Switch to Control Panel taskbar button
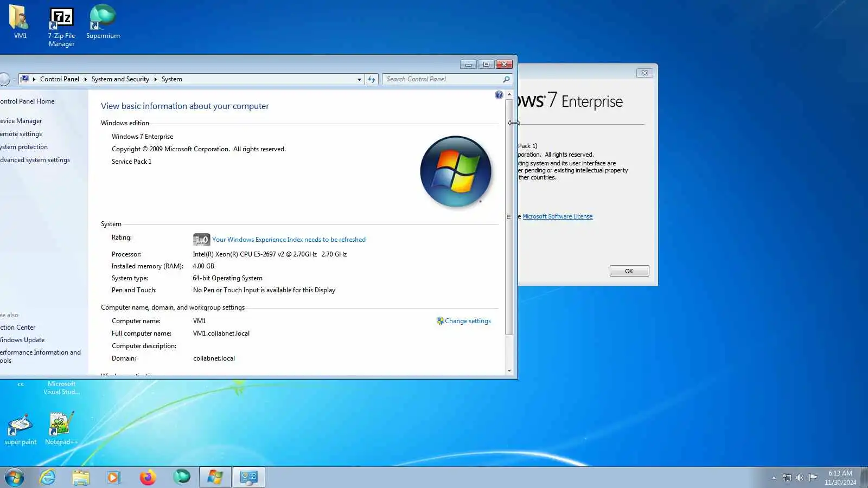This screenshot has width=868, height=488. coord(249,477)
